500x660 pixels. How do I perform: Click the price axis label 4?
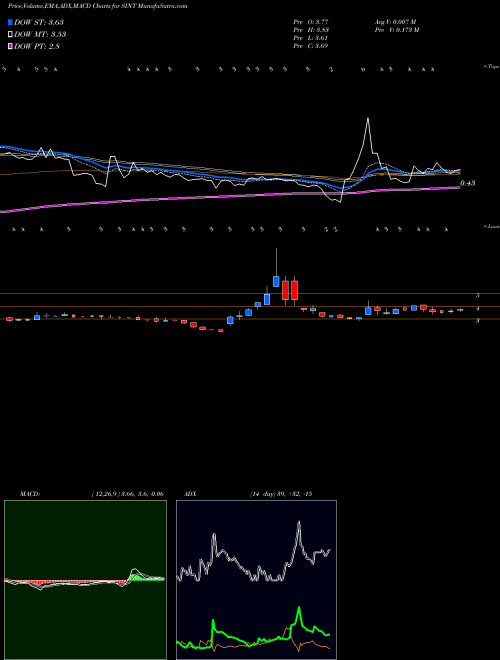pos(478,309)
